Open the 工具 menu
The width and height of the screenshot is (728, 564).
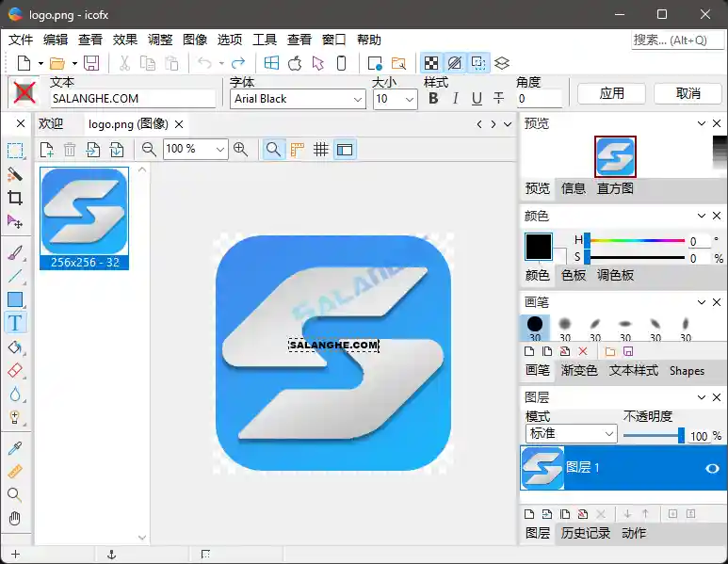[x=265, y=40]
